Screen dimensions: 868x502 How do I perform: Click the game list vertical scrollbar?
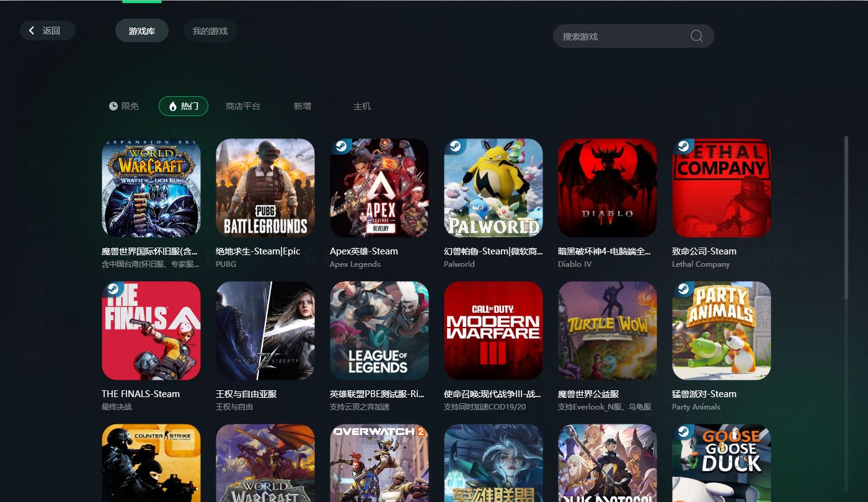(846, 218)
